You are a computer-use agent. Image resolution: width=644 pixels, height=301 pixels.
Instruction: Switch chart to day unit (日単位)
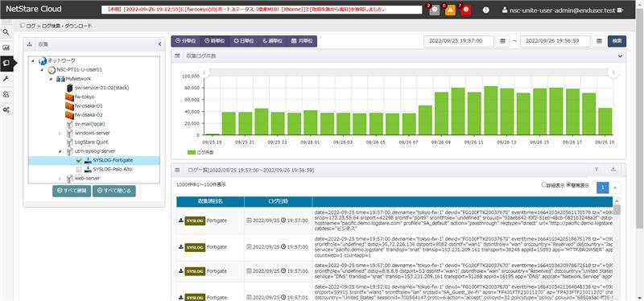pyautogui.click(x=244, y=41)
